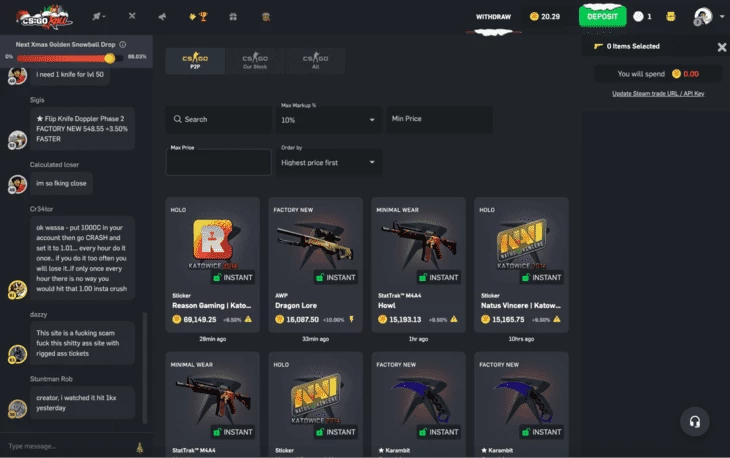Click the warning triangle on the 15,193.13 Howl card

pyautogui.click(x=454, y=319)
